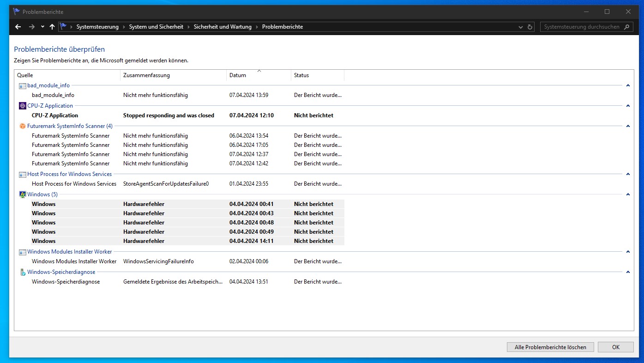Select CPU-Z Application group header text
Screen dimensions: 644x363
(50, 106)
